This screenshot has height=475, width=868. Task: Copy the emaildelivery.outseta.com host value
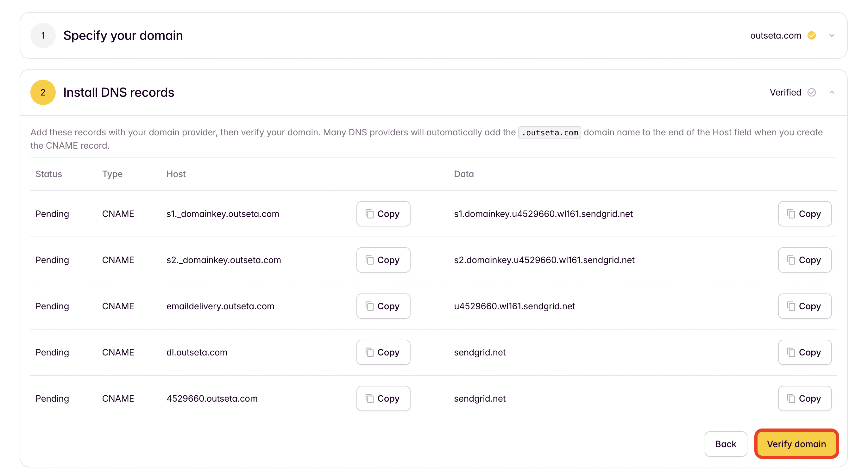click(x=383, y=306)
